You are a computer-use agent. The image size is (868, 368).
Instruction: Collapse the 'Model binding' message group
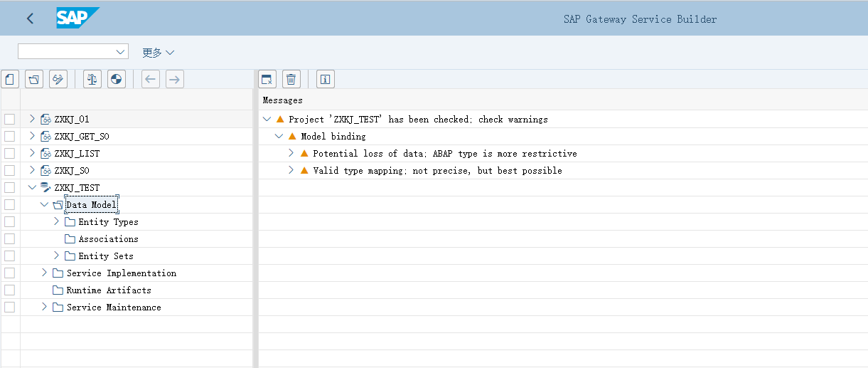pyautogui.click(x=279, y=136)
